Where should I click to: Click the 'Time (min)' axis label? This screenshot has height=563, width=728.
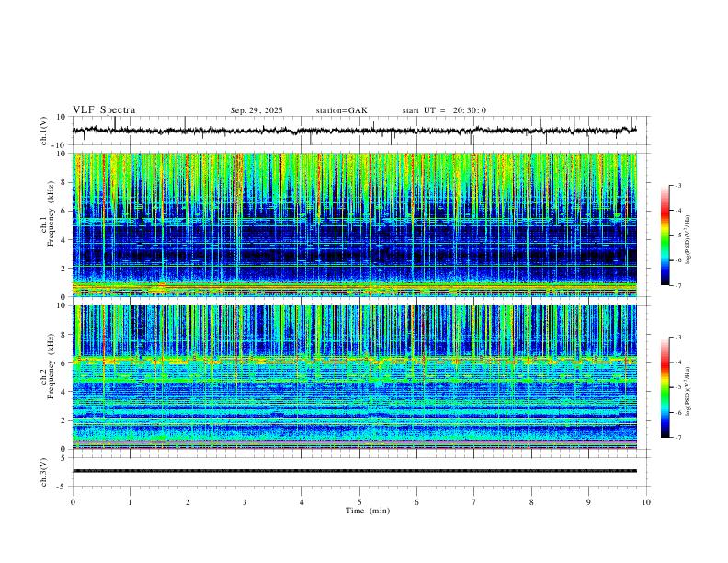click(368, 511)
